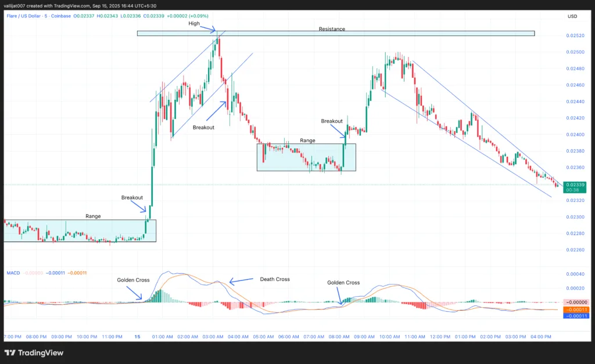Click price axis label 0.02440
595x364 pixels.
click(x=575, y=102)
